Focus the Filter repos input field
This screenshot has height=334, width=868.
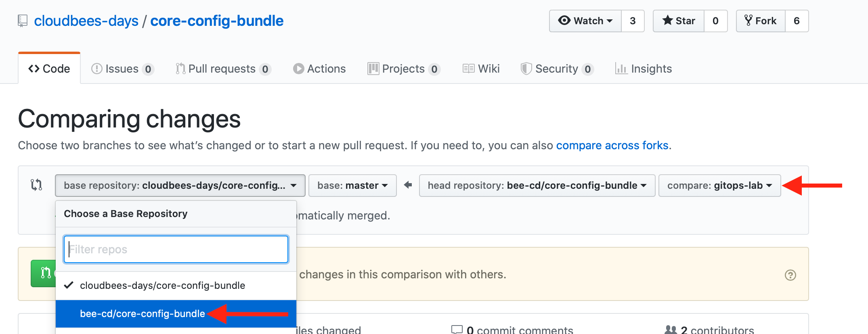176,249
